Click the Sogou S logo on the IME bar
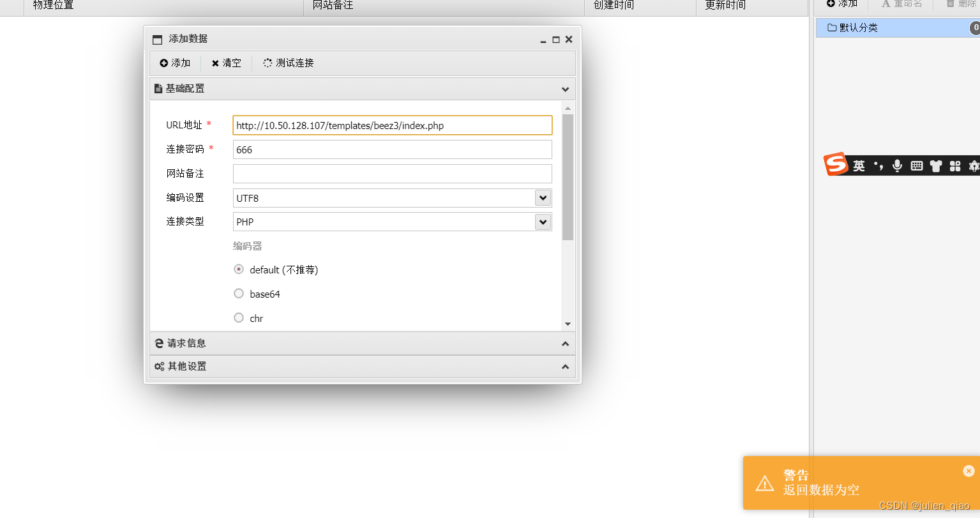The height and width of the screenshot is (518, 980). (836, 164)
